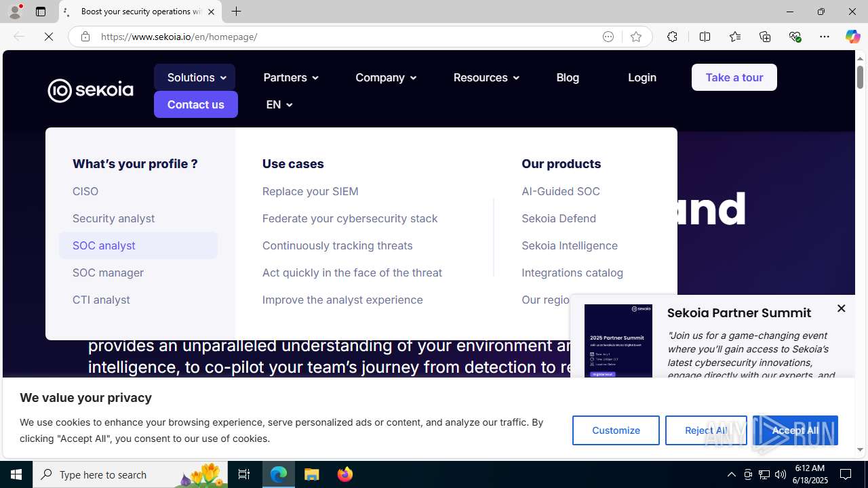868x488 pixels.
Task: Open Federate your cybersecurity stack
Action: click(350, 218)
